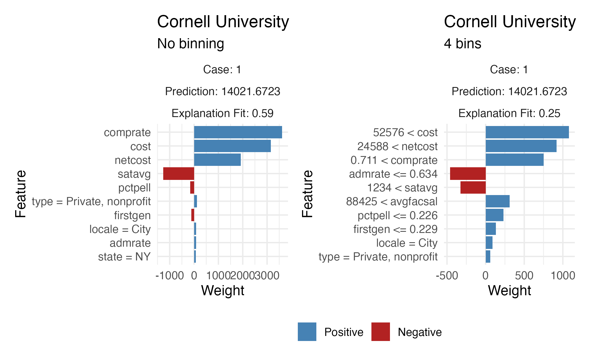Select the '52576 < cost' blue bar
The height and width of the screenshot is (364, 590).
click(x=527, y=132)
